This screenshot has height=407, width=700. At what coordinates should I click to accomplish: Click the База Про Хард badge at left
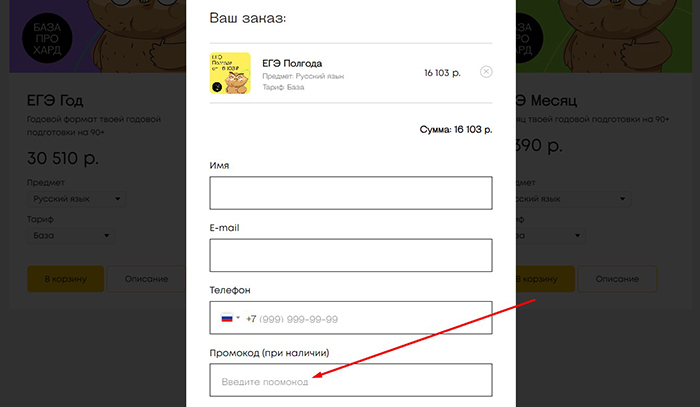pos(47,38)
